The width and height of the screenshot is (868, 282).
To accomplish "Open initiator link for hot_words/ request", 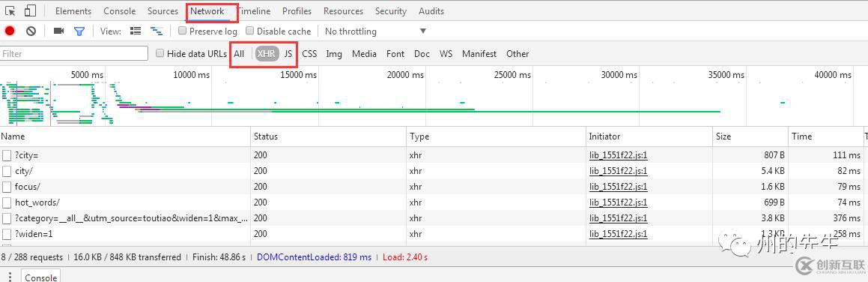I will pos(619,202).
